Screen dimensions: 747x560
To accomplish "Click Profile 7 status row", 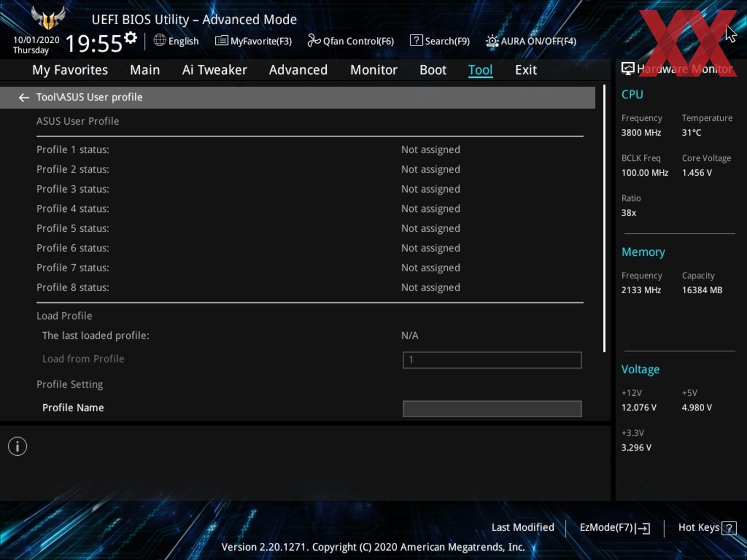I will click(310, 268).
